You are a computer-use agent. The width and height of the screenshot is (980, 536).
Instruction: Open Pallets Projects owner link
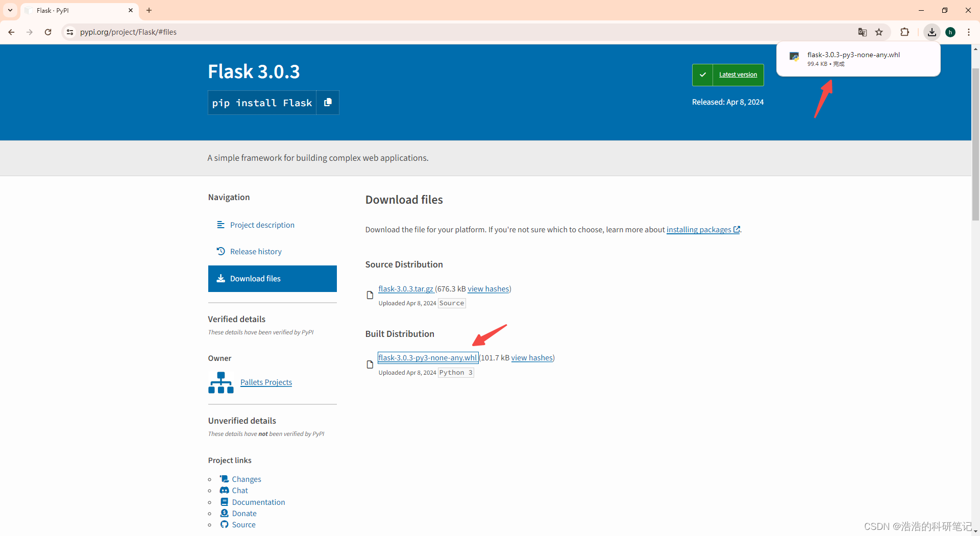coord(266,382)
